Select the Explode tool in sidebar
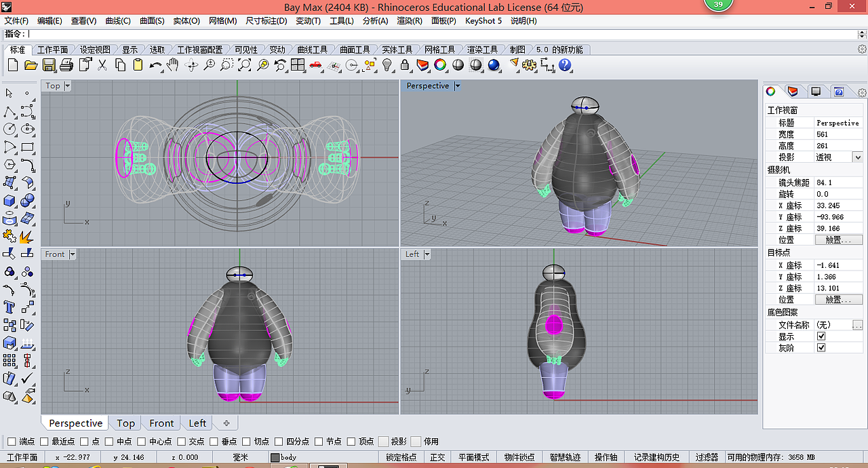 tap(27, 236)
